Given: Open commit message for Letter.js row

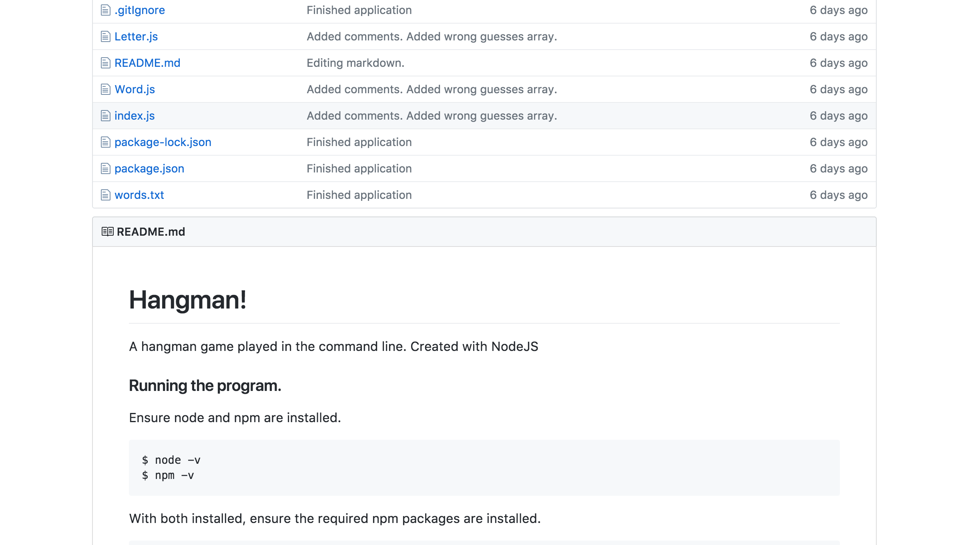Looking at the screenshot, I should tap(432, 36).
